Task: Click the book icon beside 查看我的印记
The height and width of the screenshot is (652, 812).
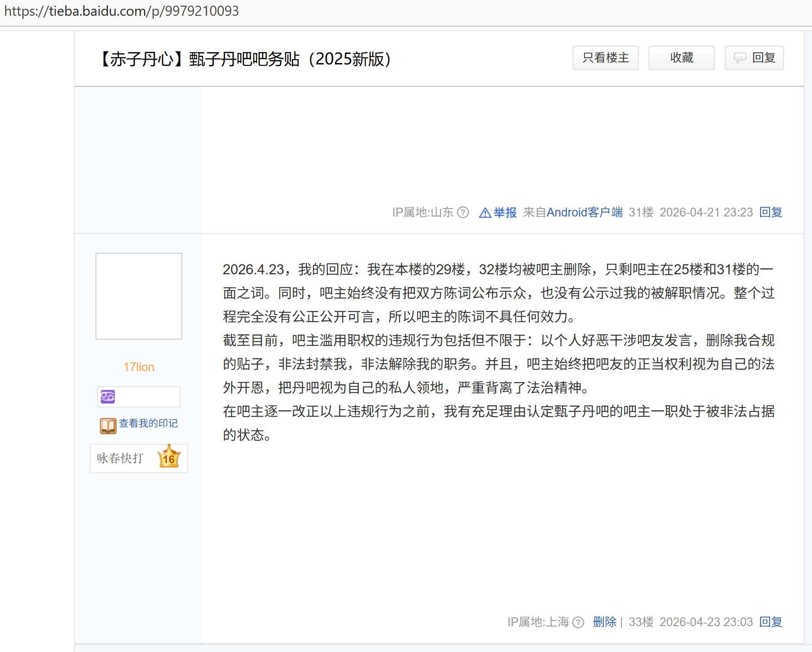Action: [x=108, y=425]
